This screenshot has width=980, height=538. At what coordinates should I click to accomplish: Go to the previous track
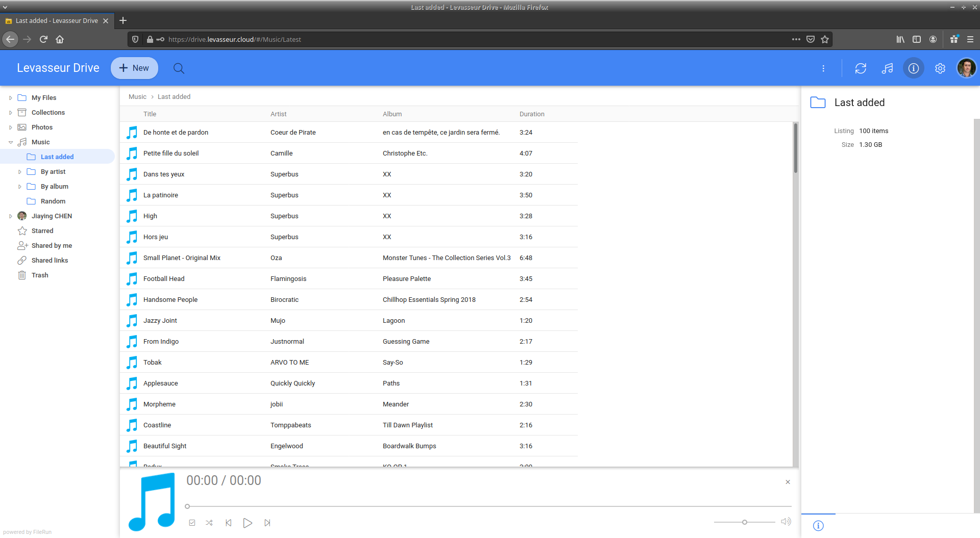point(229,523)
